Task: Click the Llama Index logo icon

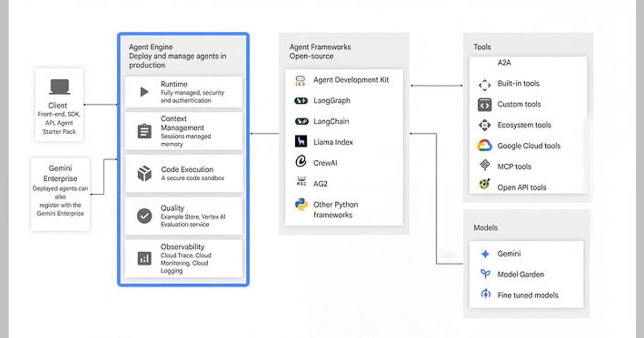Action: [301, 142]
